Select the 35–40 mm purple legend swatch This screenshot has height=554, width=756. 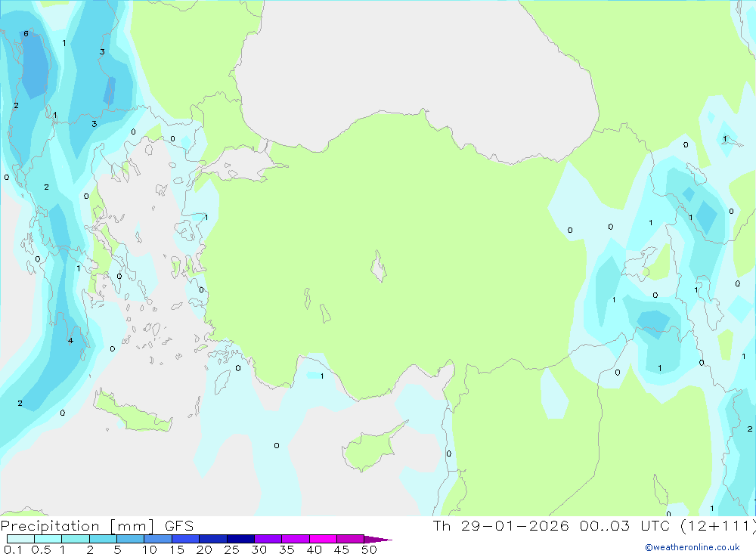point(296,539)
